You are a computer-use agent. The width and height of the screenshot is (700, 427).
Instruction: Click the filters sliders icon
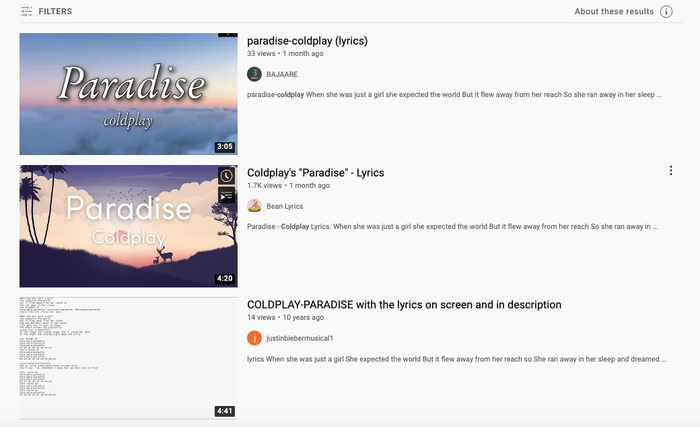pos(26,11)
